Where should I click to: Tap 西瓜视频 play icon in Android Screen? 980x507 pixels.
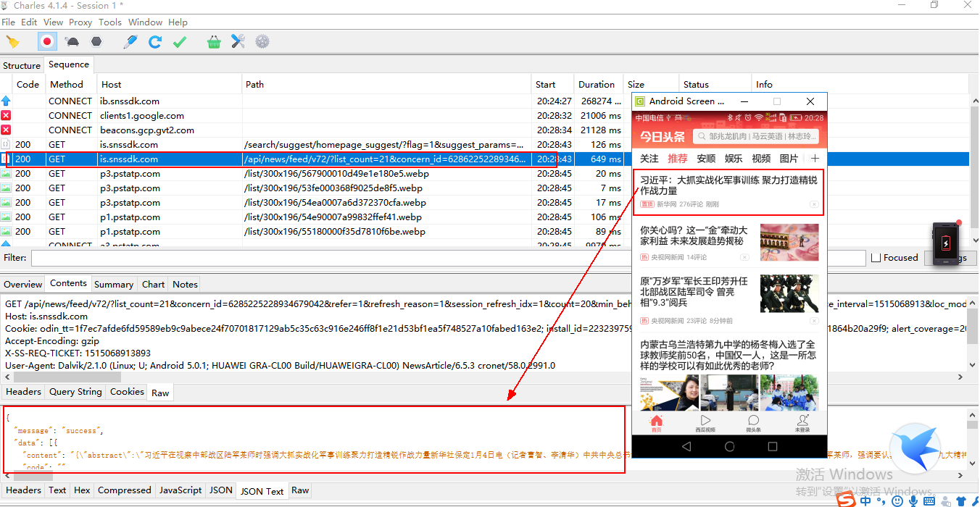click(705, 423)
